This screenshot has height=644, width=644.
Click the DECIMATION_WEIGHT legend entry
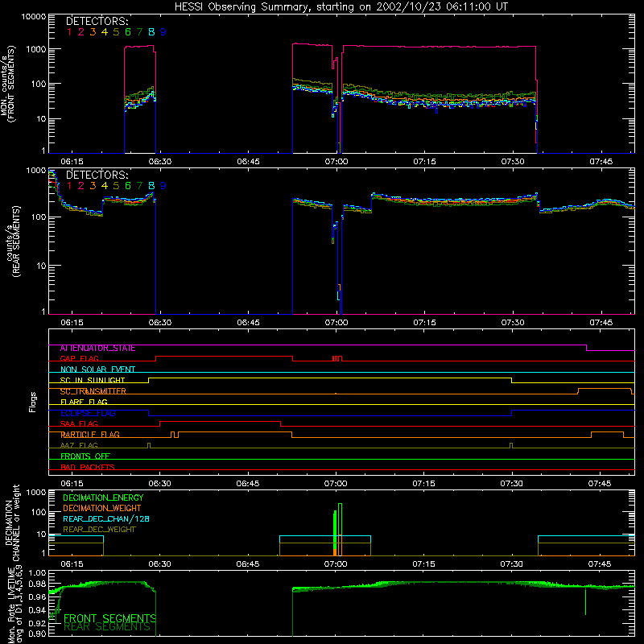point(102,509)
